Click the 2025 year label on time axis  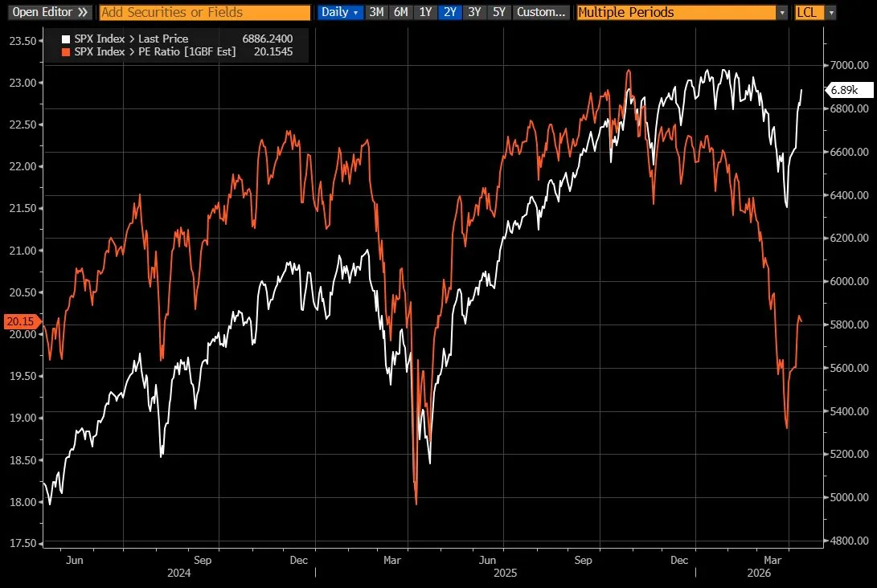tap(505, 573)
